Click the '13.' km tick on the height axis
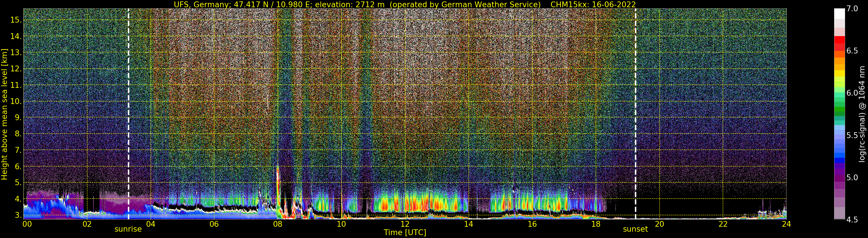The image size is (868, 238). [x=16, y=53]
